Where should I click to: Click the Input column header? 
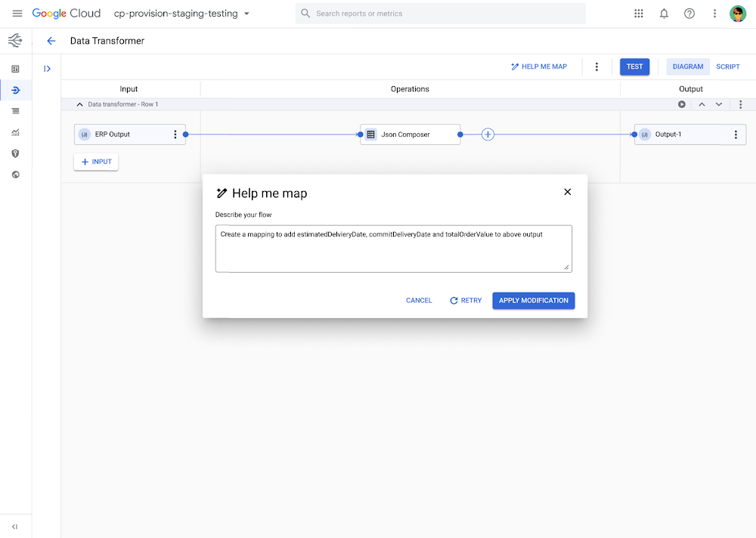tap(129, 89)
